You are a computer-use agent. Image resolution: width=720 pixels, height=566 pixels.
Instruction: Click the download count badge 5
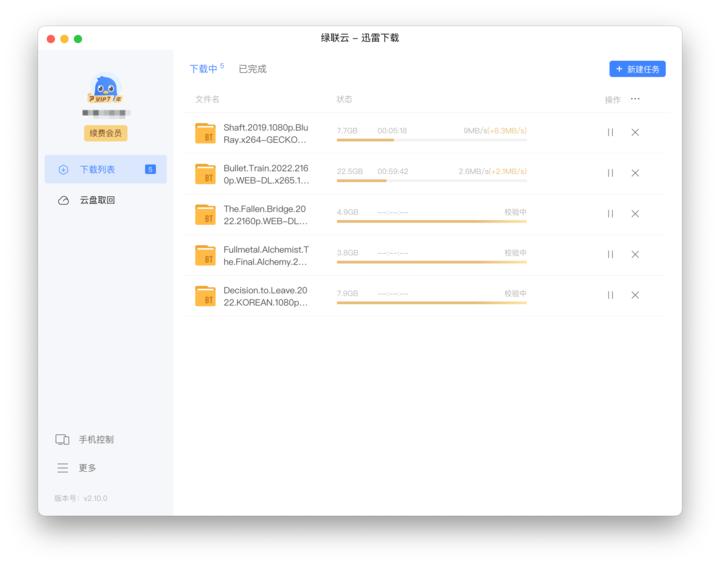[x=150, y=169]
